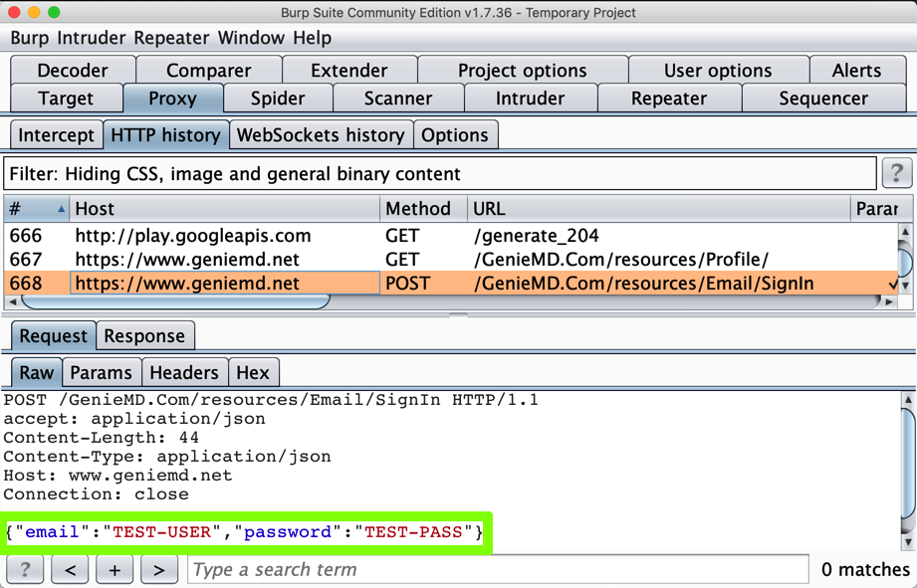Viewport: 917px width, 588px height.
Task: Select history row 666 play.googleapis.com
Action: tap(450, 236)
